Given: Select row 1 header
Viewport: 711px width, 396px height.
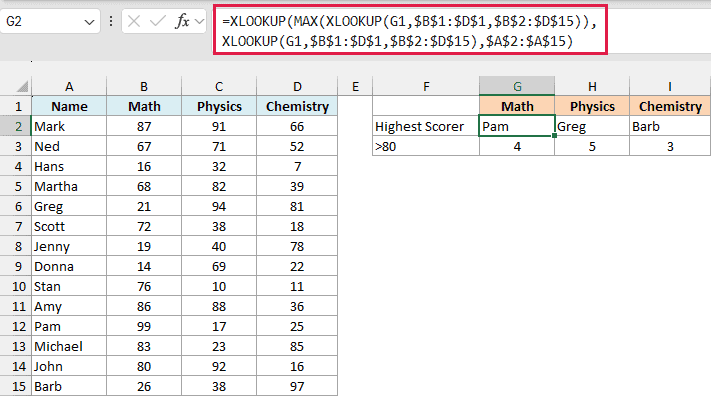Looking at the screenshot, I should click(x=16, y=106).
